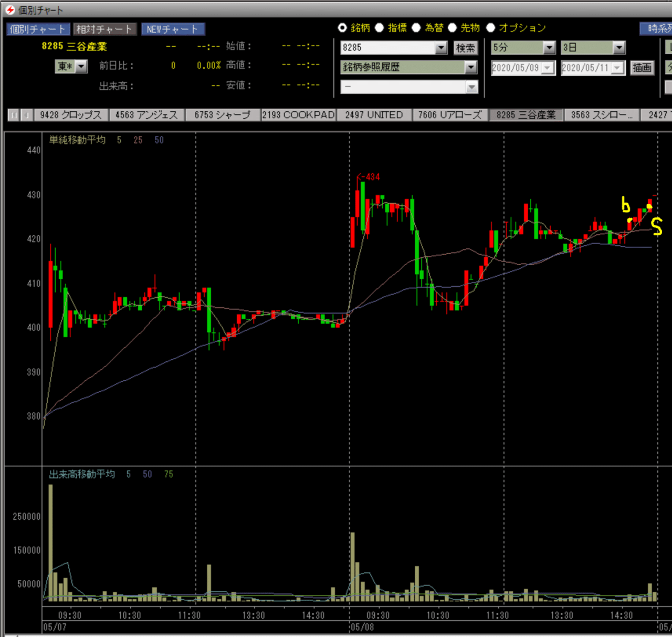Switch to the 2497 UNITED stock tab
This screenshot has width=672, height=637.
[374, 115]
